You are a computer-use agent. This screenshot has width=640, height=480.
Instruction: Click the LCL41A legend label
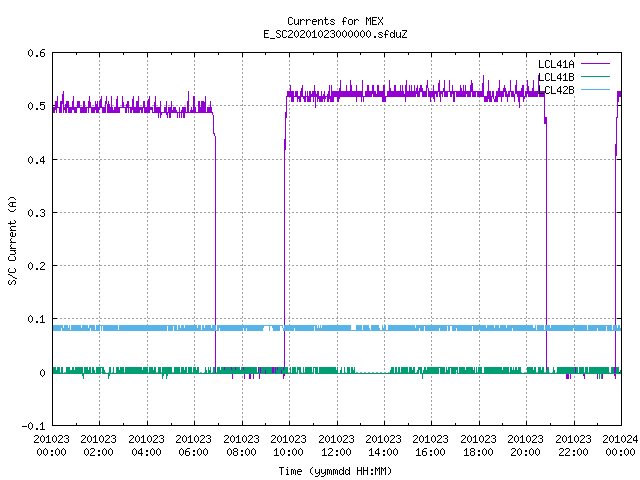556,64
